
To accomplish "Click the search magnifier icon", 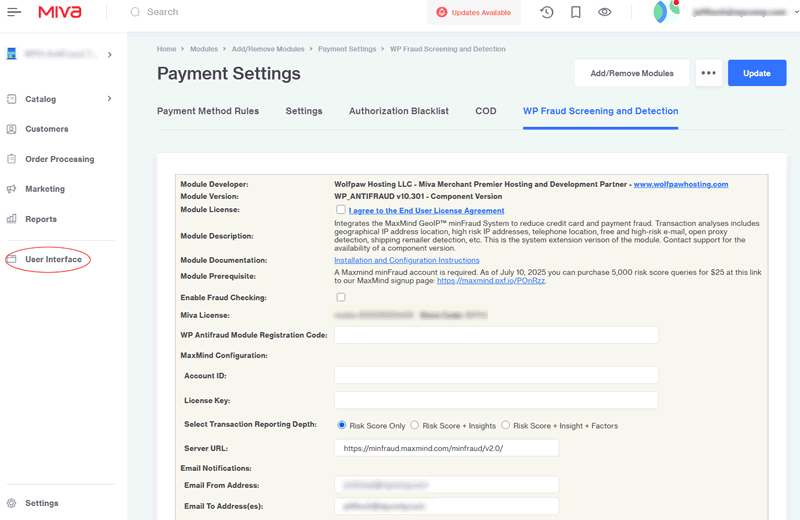I will (x=135, y=12).
